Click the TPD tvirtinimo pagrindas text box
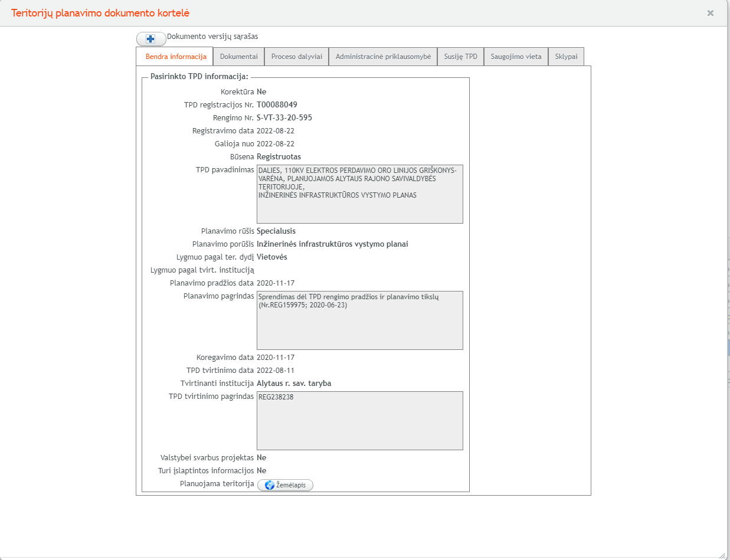The width and height of the screenshot is (730, 560). [359, 421]
